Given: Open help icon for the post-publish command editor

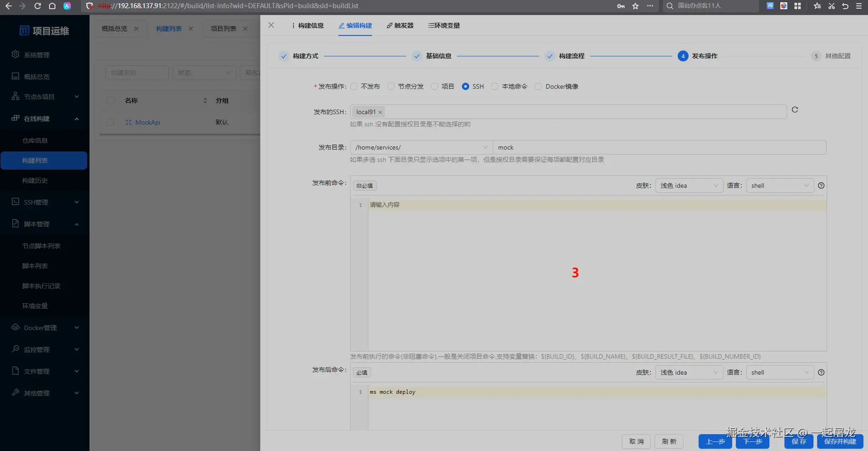Looking at the screenshot, I should pos(821,372).
